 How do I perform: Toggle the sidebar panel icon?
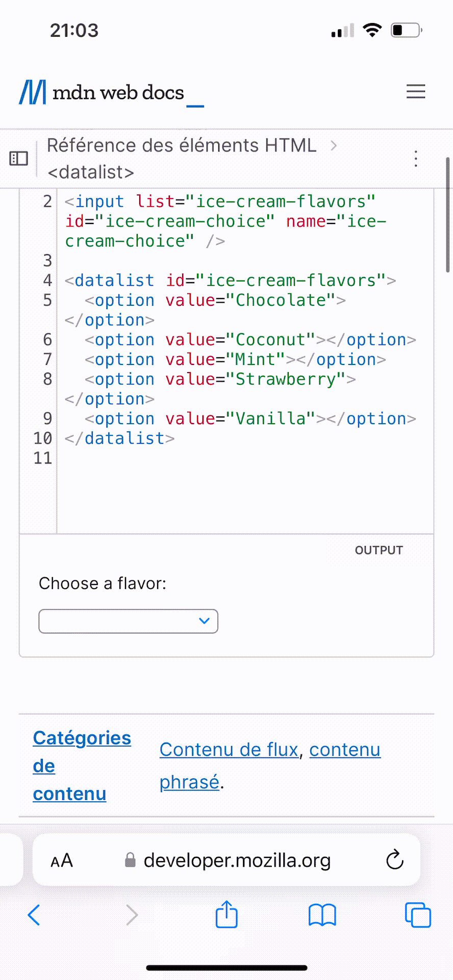point(19,158)
